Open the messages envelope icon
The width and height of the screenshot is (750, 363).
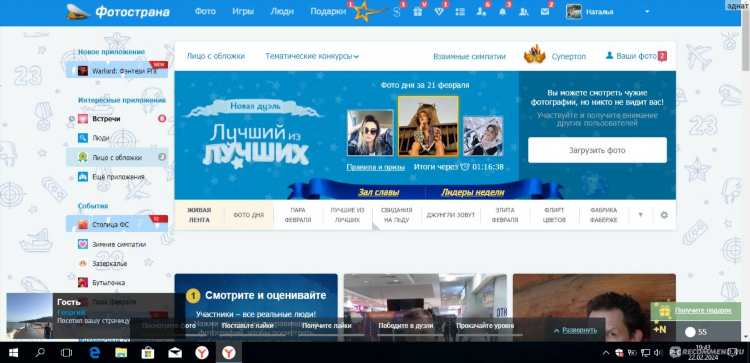click(x=545, y=12)
